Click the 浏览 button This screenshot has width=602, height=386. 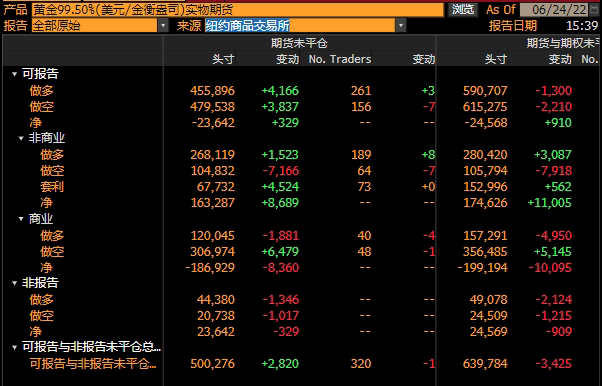[462, 9]
